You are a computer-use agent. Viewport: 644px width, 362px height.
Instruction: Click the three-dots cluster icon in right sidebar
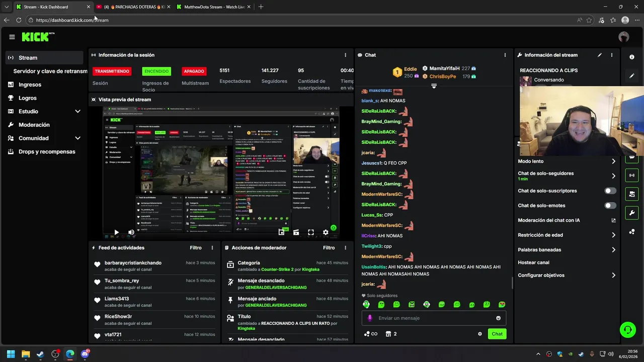coord(632,232)
